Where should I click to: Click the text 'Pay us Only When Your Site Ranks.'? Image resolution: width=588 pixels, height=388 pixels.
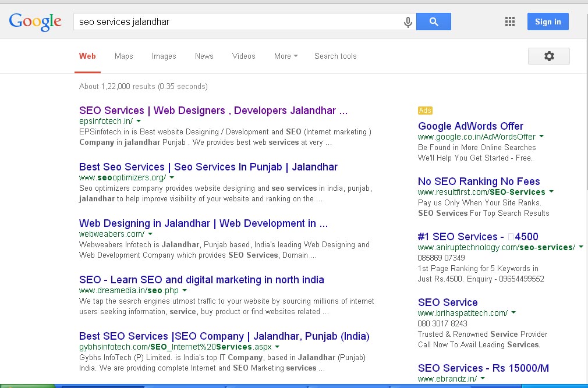coord(480,203)
